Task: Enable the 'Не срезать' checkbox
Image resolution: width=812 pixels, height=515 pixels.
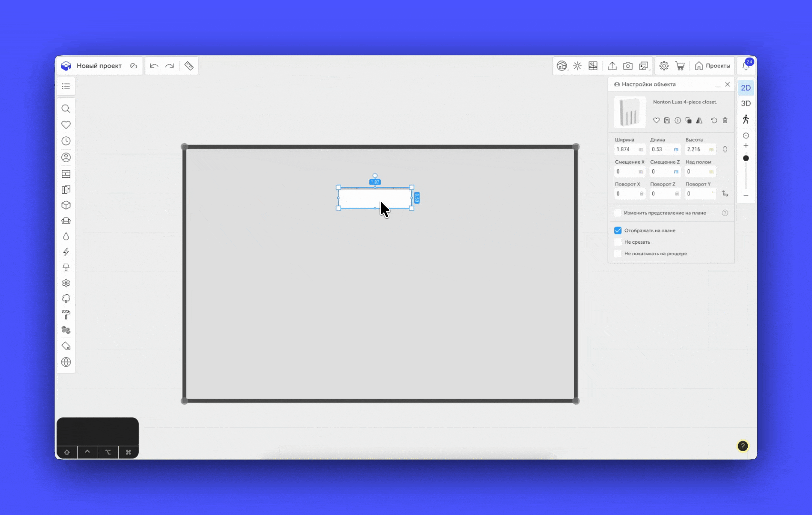Action: click(x=618, y=242)
